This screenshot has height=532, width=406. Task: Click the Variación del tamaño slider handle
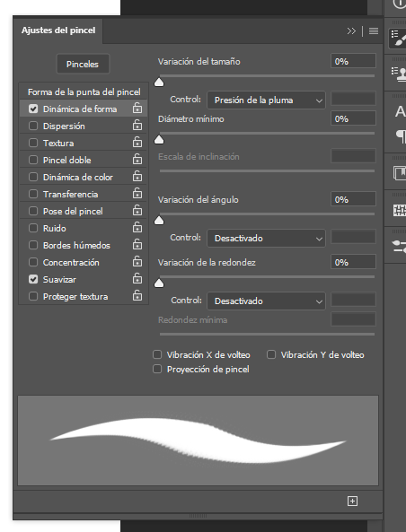coord(159,83)
